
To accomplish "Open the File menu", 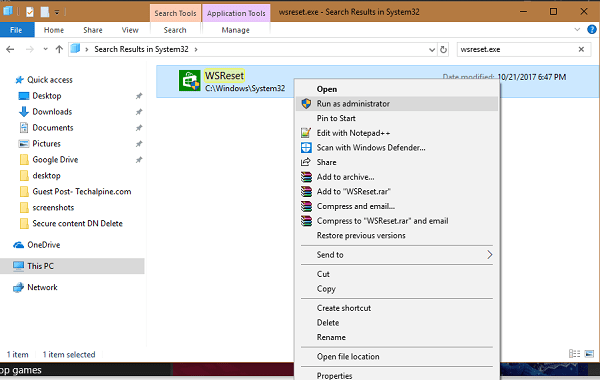I will pos(16,30).
